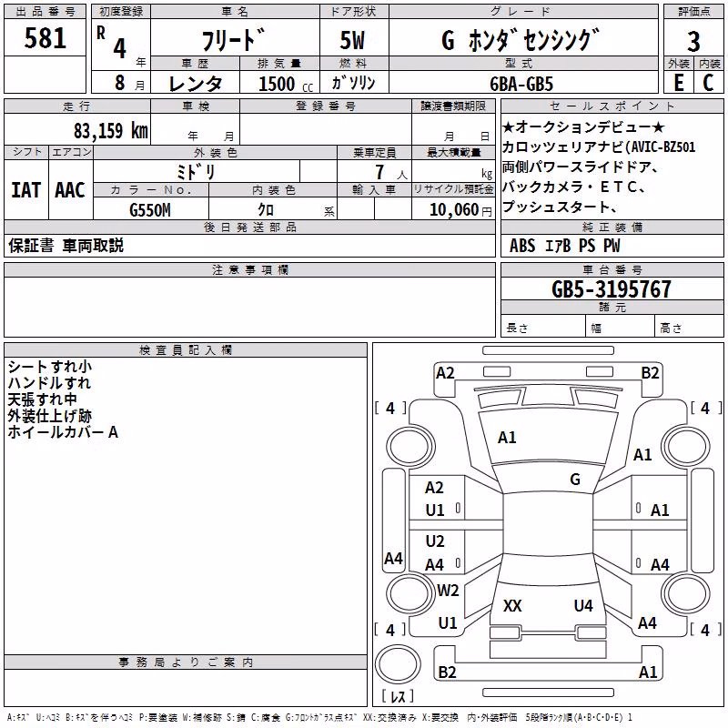Select the interior grade C cell
This screenshot has width=728, height=728.
708,83
